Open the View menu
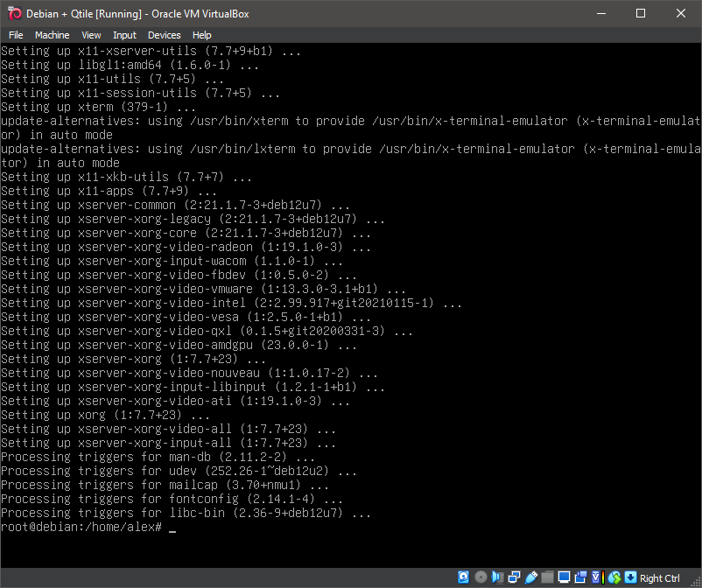This screenshot has height=588, width=702. coord(91,35)
